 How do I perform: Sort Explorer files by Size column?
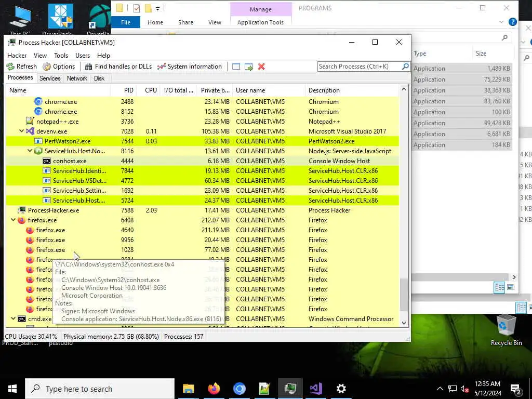click(x=481, y=54)
